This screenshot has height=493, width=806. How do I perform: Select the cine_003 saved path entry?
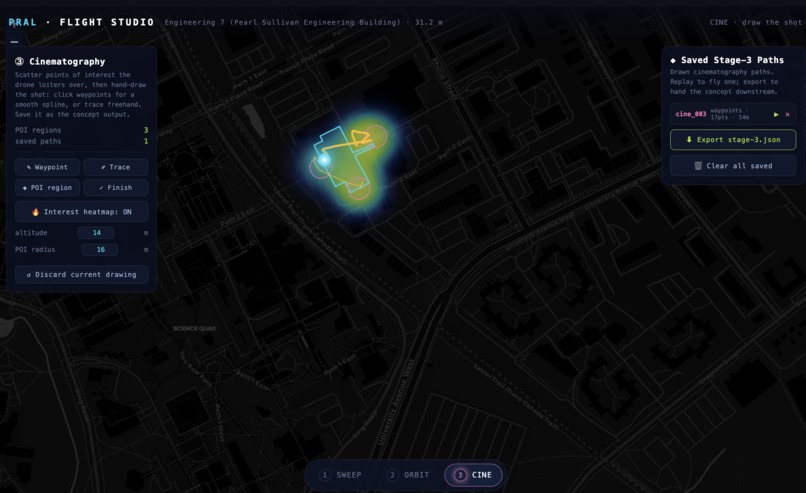732,114
